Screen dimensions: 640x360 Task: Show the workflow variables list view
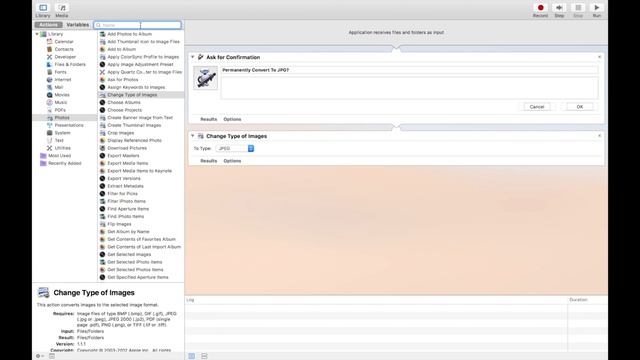(204, 356)
